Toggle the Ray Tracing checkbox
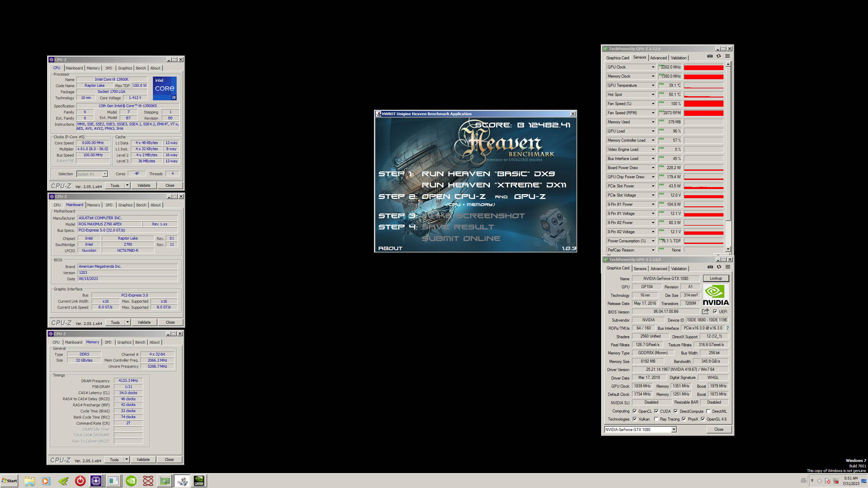868x488 pixels. [656, 419]
